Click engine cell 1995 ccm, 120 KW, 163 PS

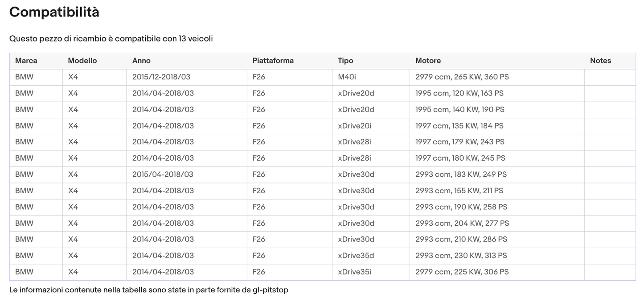pos(459,93)
